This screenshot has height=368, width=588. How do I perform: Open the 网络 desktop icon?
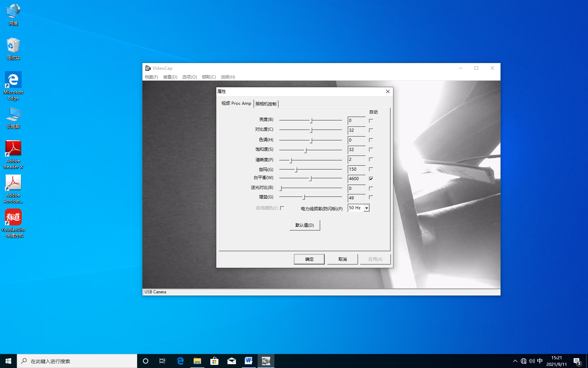pos(13,15)
